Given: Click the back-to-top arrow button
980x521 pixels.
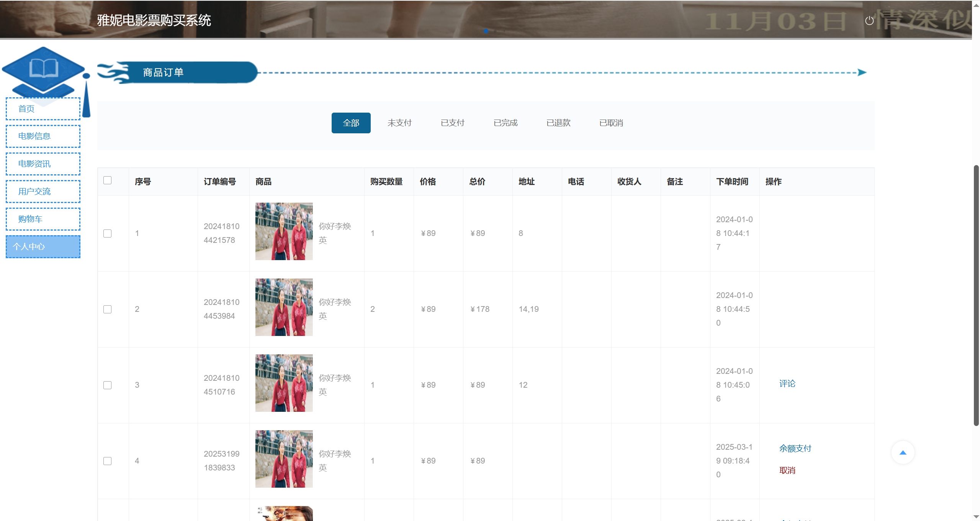Looking at the screenshot, I should click(x=903, y=452).
